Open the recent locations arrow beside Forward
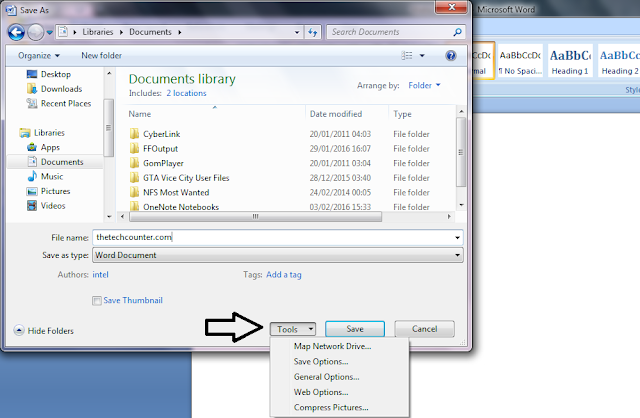This screenshot has width=640, height=418. click(x=49, y=32)
